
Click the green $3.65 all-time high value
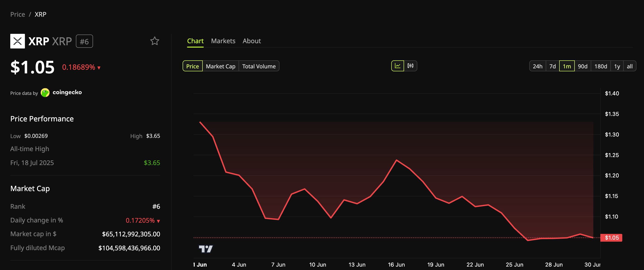point(152,163)
